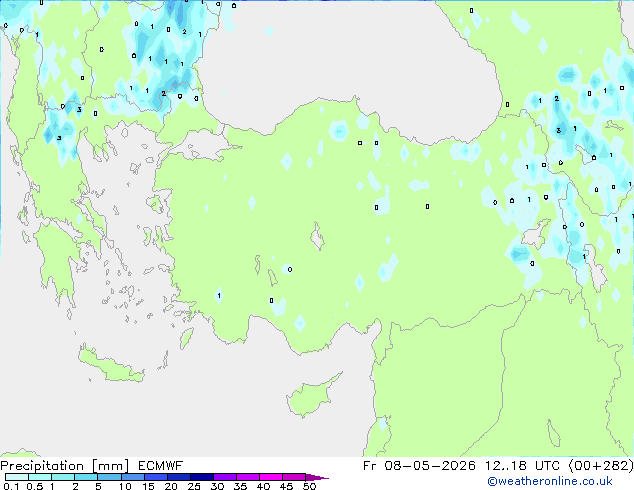The width and height of the screenshot is (634, 490).
Task: Click the 45–50 mm legend swatch
Action: (x=294, y=477)
